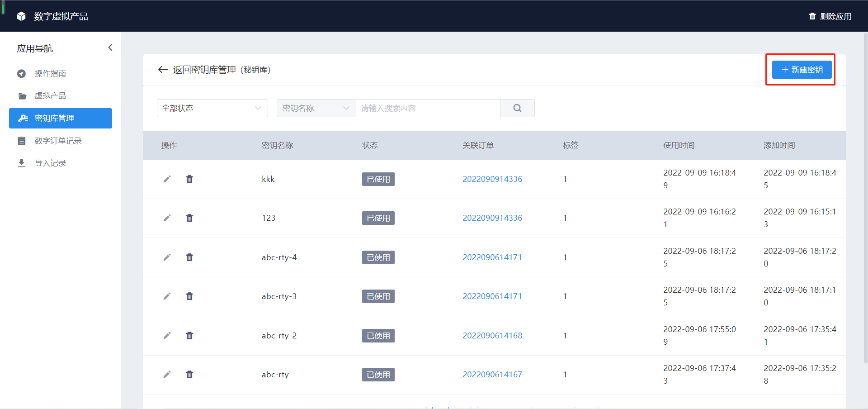Viewport: 868px width, 409px height.
Task: Open order link 2022090614171 in abc-rty-3 row
Action: [492, 296]
